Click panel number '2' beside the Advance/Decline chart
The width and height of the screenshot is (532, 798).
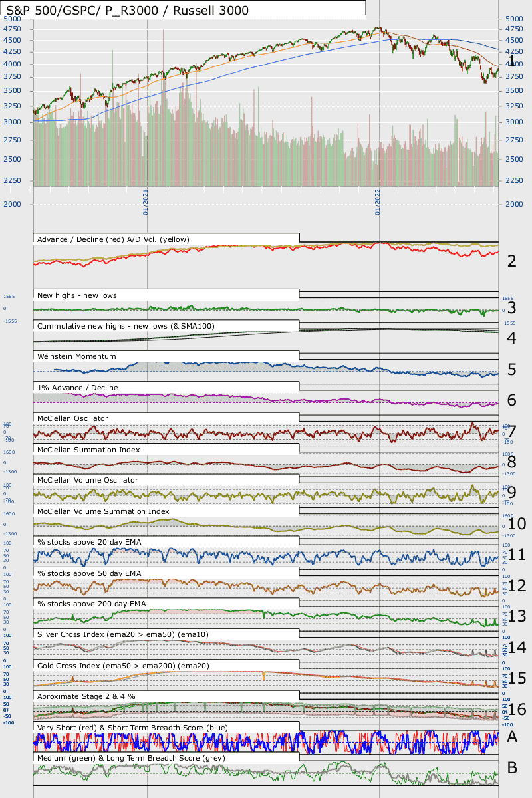point(511,261)
